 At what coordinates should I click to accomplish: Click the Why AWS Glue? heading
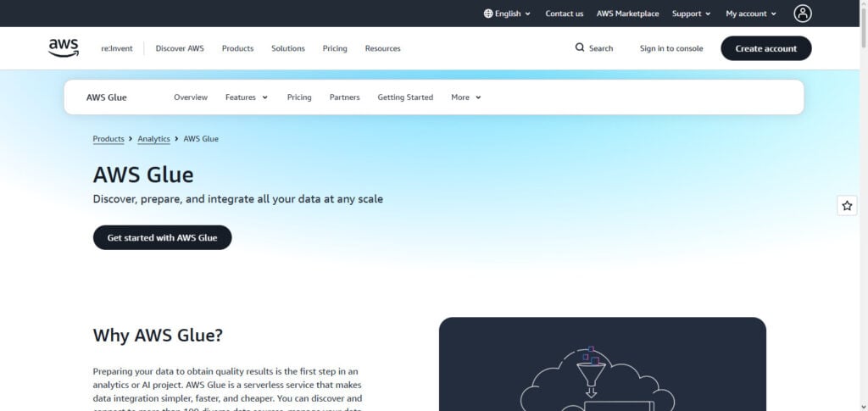158,336
